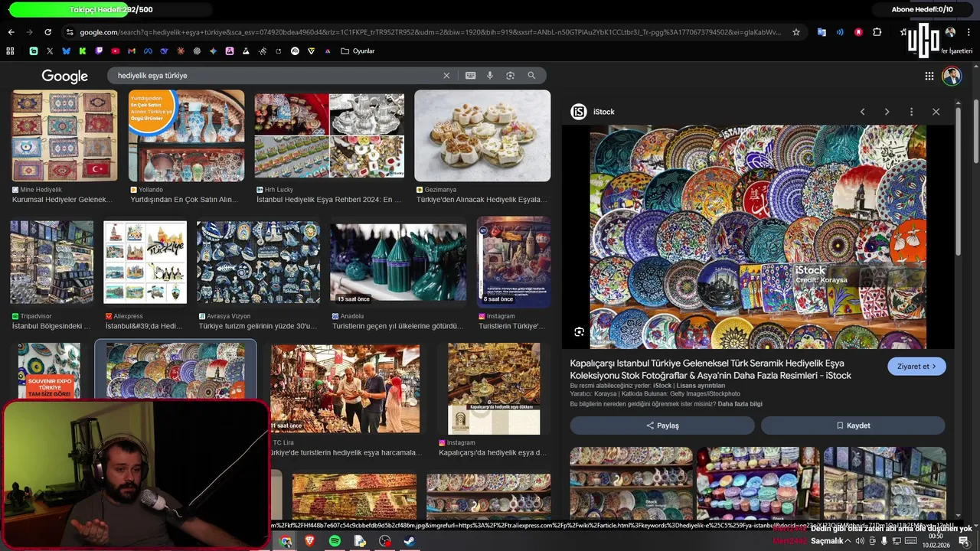The height and width of the screenshot is (551, 980).
Task: Open the Lisans ayrıntıları link
Action: 701,386
